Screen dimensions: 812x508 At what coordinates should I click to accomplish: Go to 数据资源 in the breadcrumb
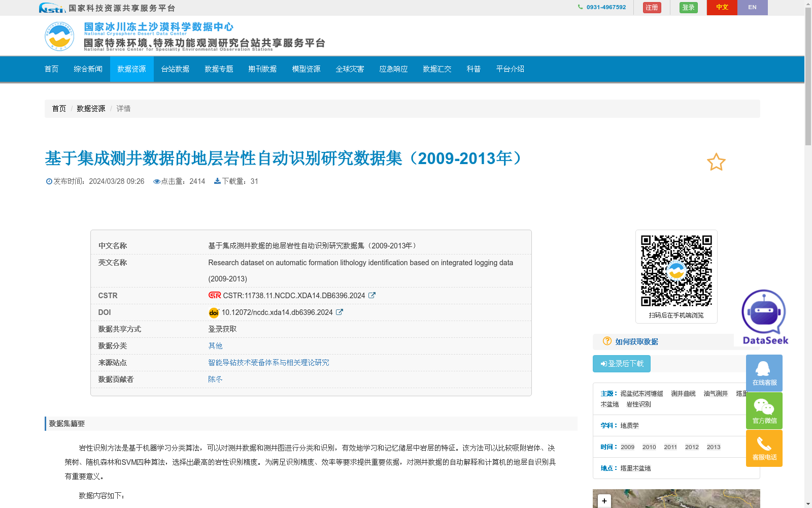[x=91, y=109]
